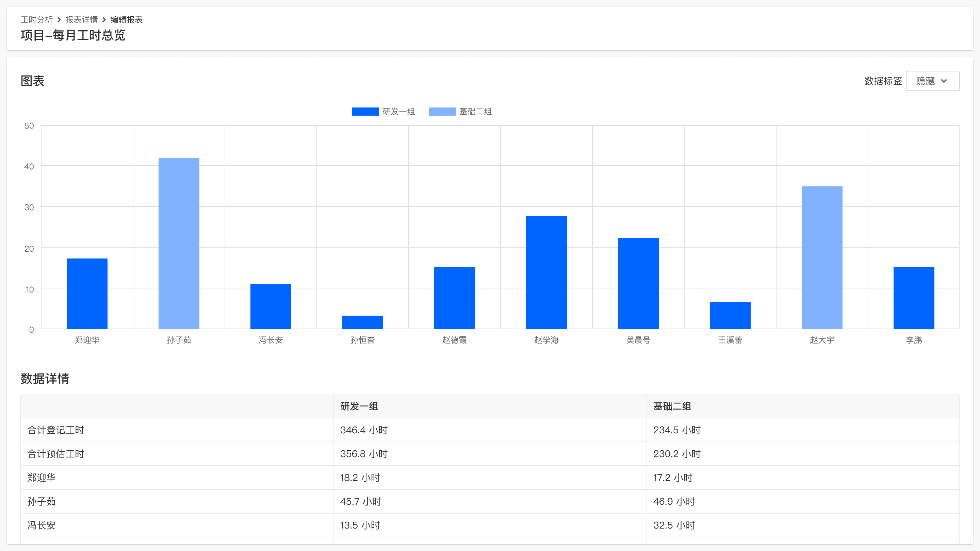The height and width of the screenshot is (551, 980).
Task: Click the 基础二组 light blue legend swatch
Action: point(442,112)
